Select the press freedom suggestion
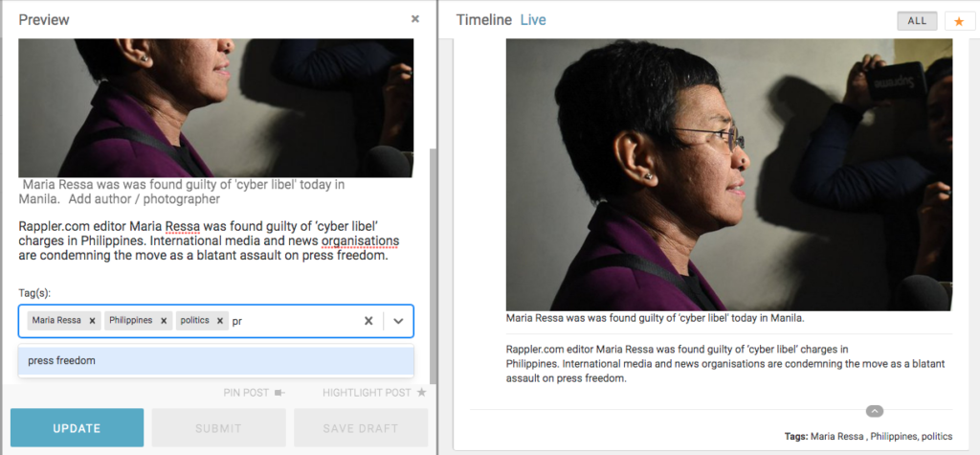The width and height of the screenshot is (980, 455). (216, 360)
